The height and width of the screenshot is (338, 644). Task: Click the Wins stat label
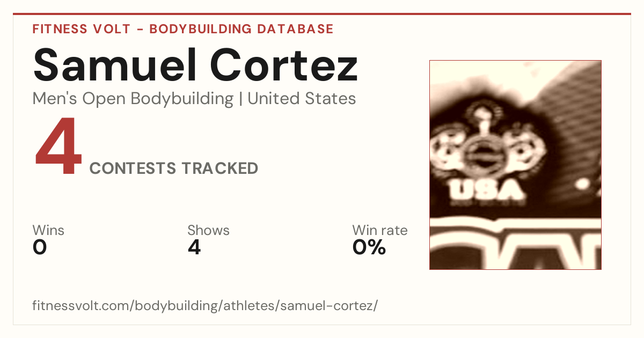click(x=48, y=230)
